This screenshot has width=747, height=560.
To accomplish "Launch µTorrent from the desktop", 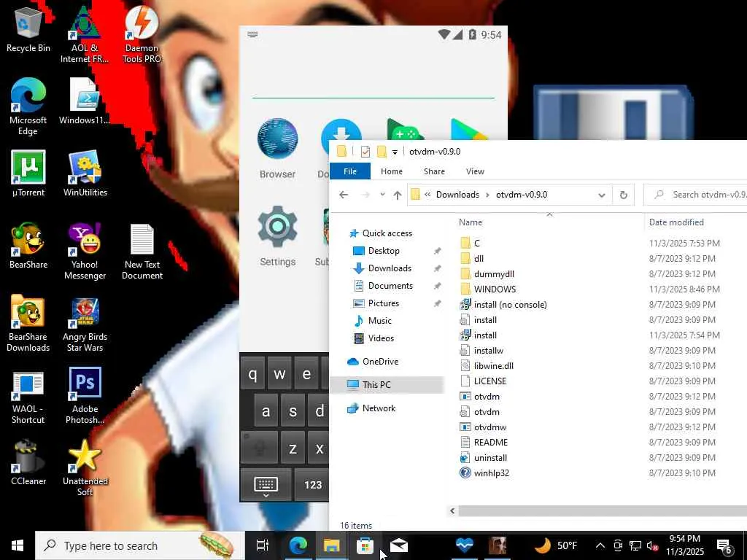I will [28, 174].
